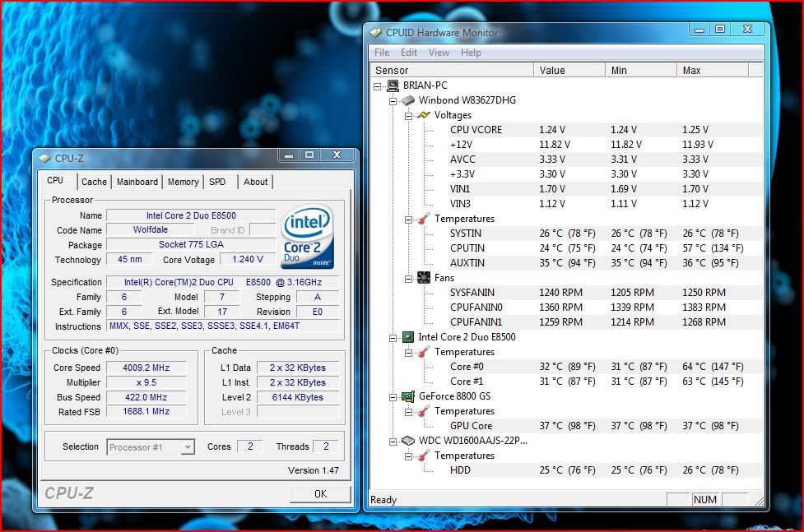This screenshot has height=532, width=804.
Task: Click the Max column header
Action: click(713, 70)
